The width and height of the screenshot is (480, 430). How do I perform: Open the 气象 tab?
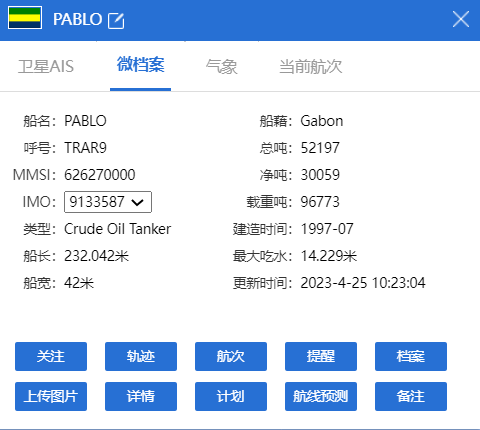tap(221, 66)
